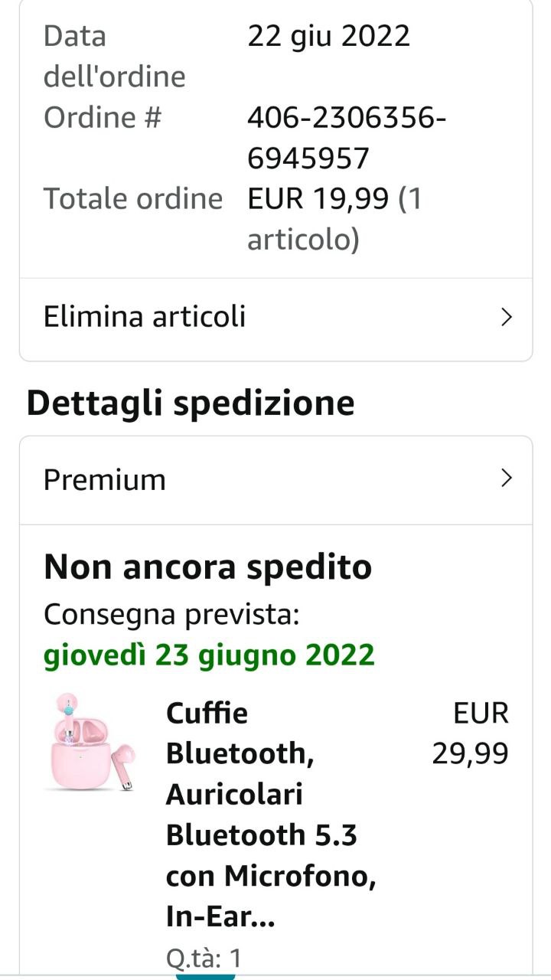Tap the EUR 19,99 order total
The image size is (551, 980).
(334, 219)
